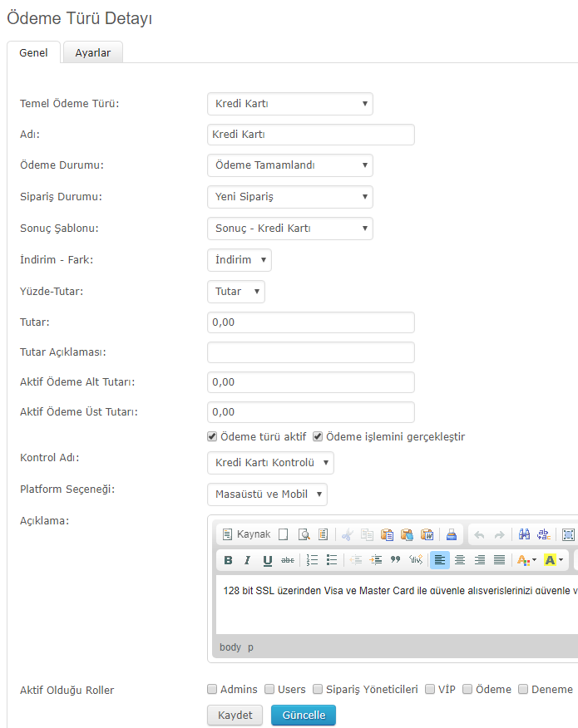Check the Ödeme role checkbox
578x728 pixels.
click(467, 689)
